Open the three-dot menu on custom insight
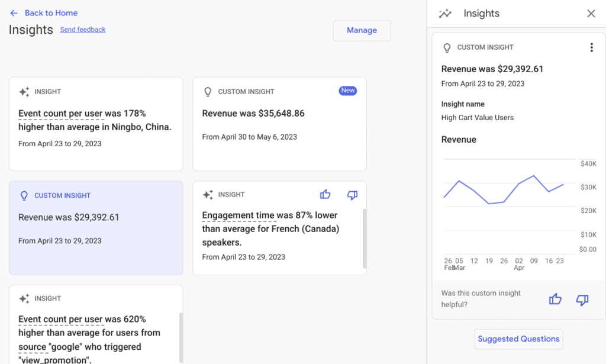 coord(591,48)
